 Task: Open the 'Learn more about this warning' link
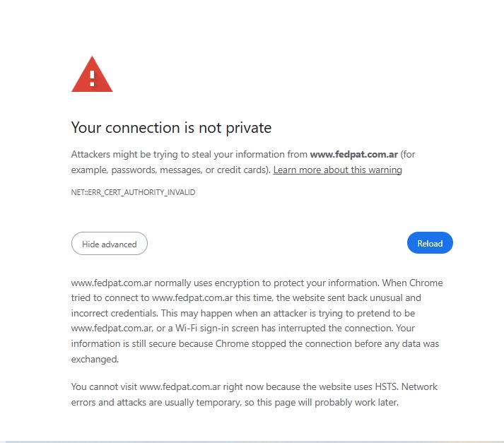[x=337, y=170]
